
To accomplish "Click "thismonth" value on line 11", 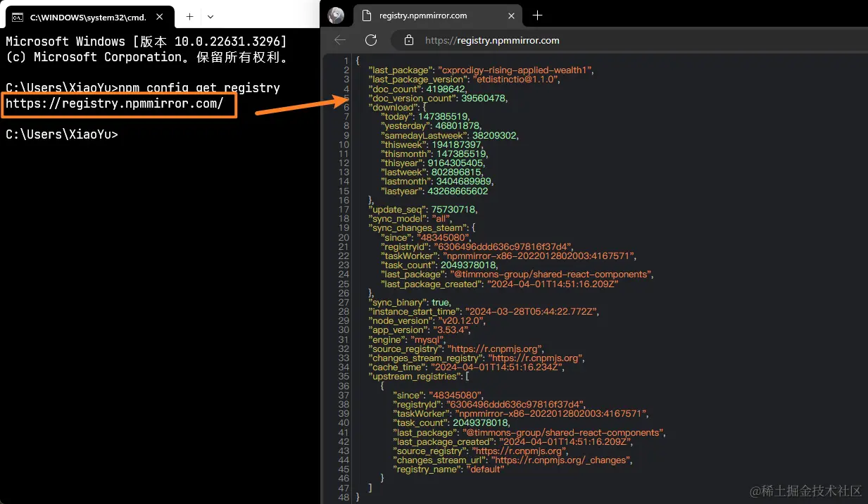I will coord(461,153).
